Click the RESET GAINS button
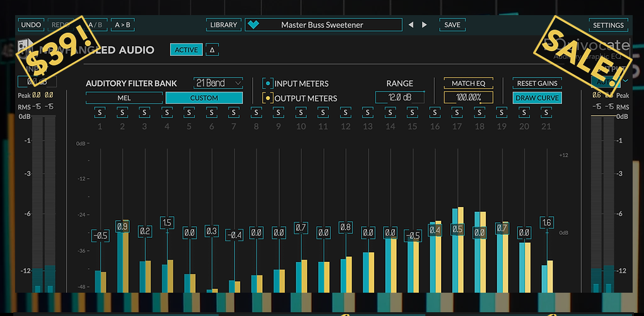Viewport: 644px width, 316px height. (x=538, y=83)
